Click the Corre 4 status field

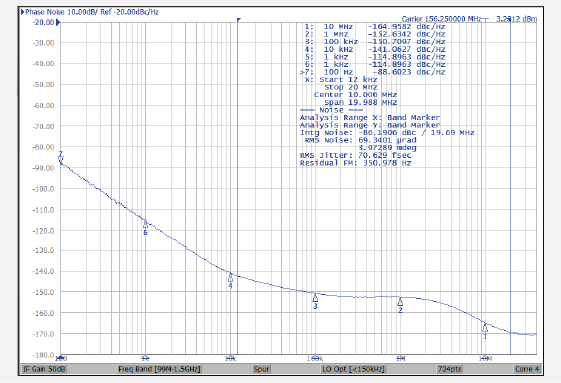pos(527,369)
